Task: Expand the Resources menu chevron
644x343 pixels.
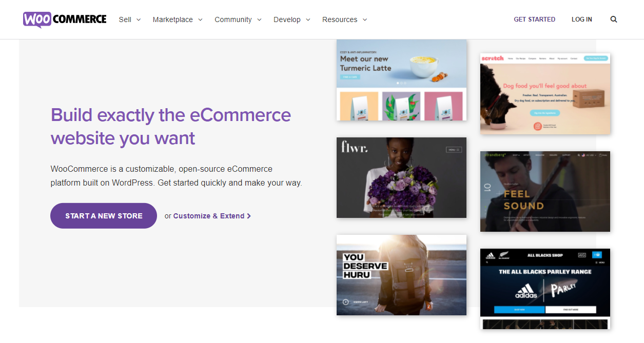Action: click(365, 19)
